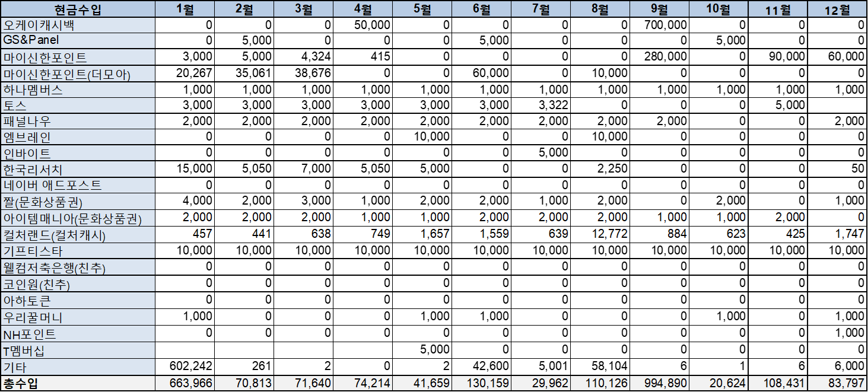Click the 3월 column header
The width and height of the screenshot is (868, 392).
(x=303, y=9)
